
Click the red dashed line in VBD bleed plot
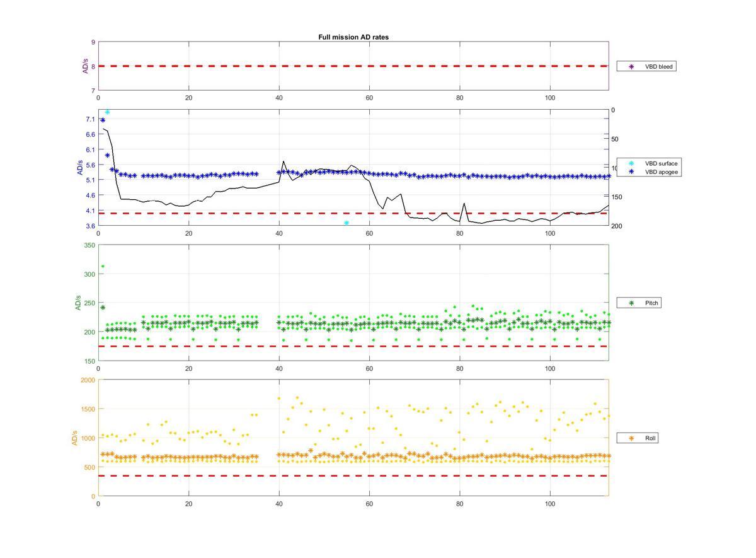tap(353, 66)
